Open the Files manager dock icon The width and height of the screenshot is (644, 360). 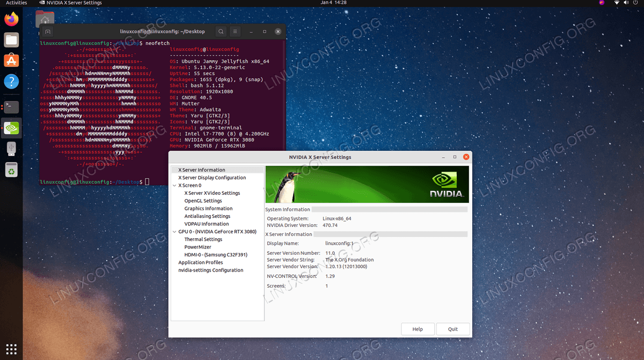click(x=11, y=40)
